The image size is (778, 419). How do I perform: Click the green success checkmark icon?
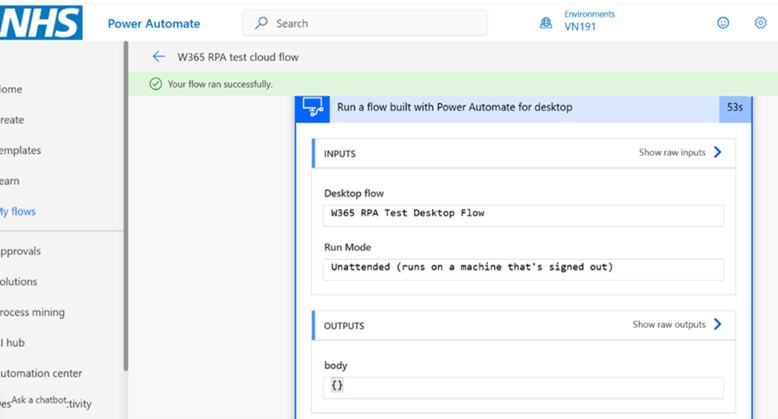point(155,84)
